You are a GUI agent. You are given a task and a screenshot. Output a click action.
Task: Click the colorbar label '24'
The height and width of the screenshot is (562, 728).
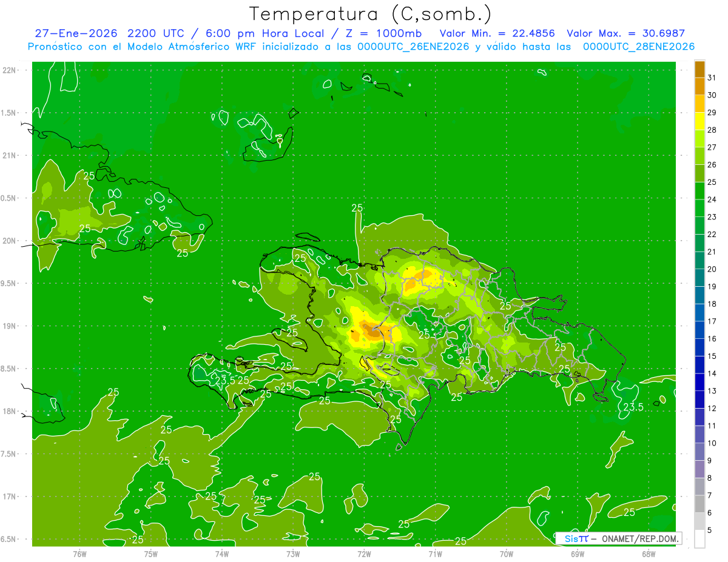click(712, 199)
